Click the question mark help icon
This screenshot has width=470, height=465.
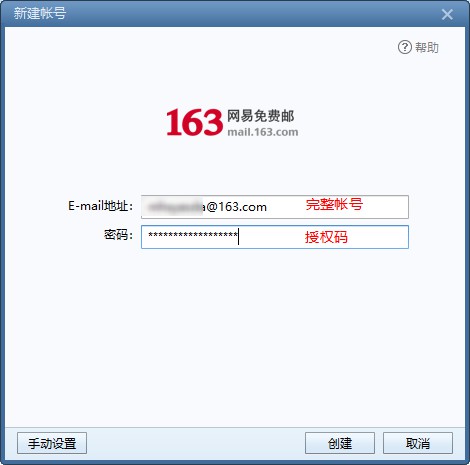tap(405, 47)
